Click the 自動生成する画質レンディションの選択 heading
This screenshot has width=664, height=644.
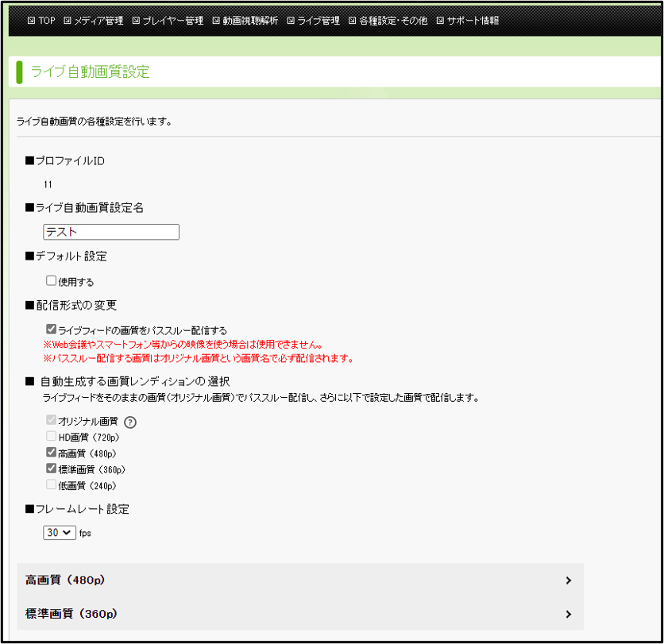128,381
